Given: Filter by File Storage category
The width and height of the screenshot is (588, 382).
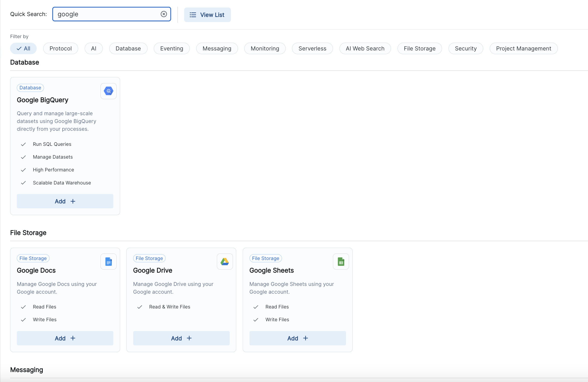Looking at the screenshot, I should pos(420,48).
